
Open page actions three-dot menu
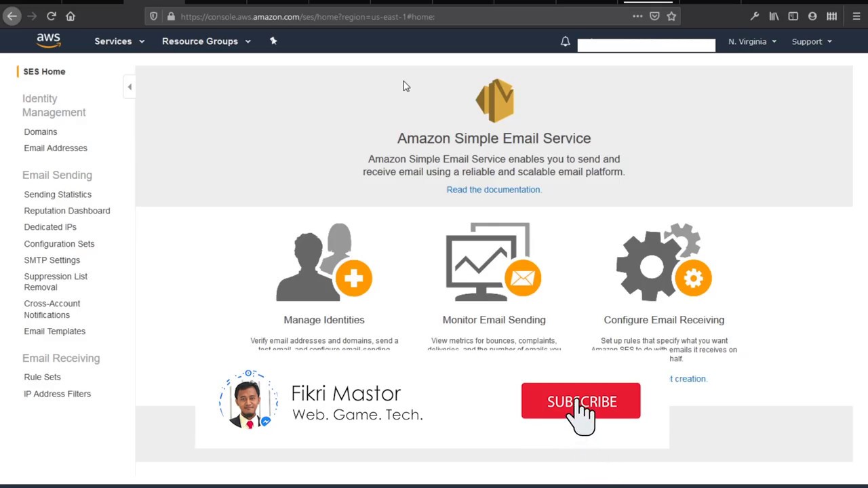coord(637,16)
